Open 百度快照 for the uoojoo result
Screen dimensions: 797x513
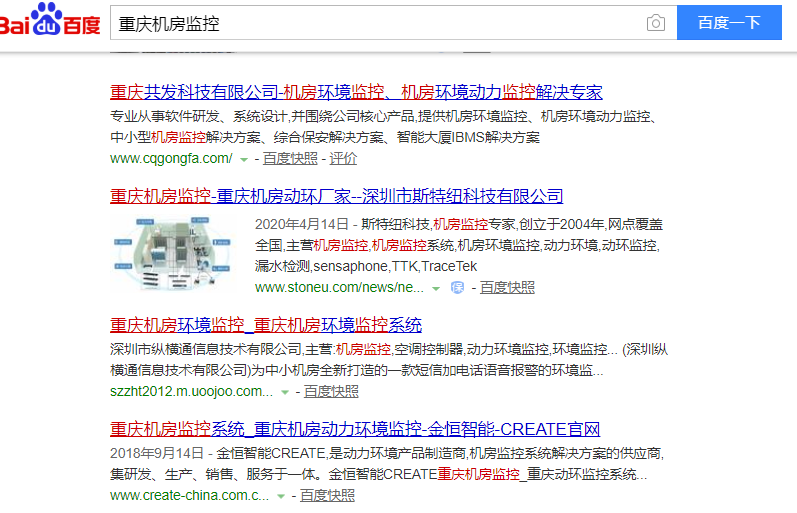(x=331, y=391)
